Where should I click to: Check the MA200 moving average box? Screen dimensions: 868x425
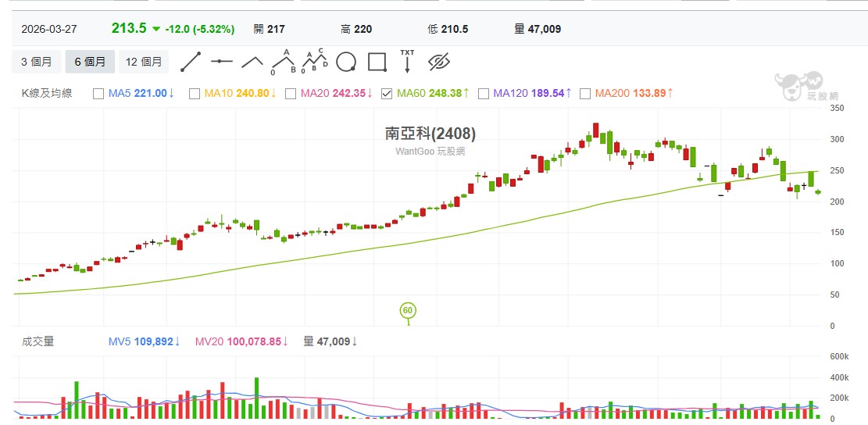pyautogui.click(x=584, y=94)
